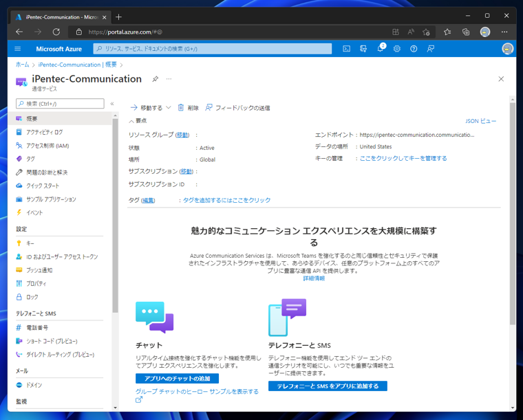Click アプリへのチャットの追加 button
The image size is (523, 420).
pyautogui.click(x=177, y=378)
